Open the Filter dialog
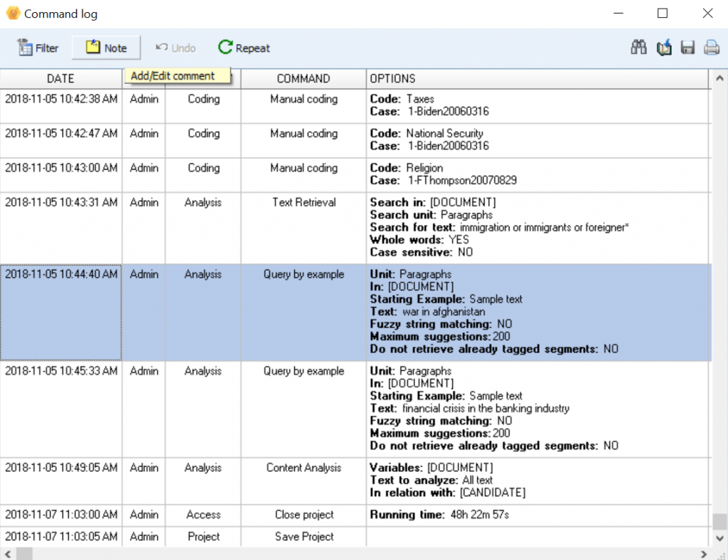728x560 pixels. pos(37,48)
